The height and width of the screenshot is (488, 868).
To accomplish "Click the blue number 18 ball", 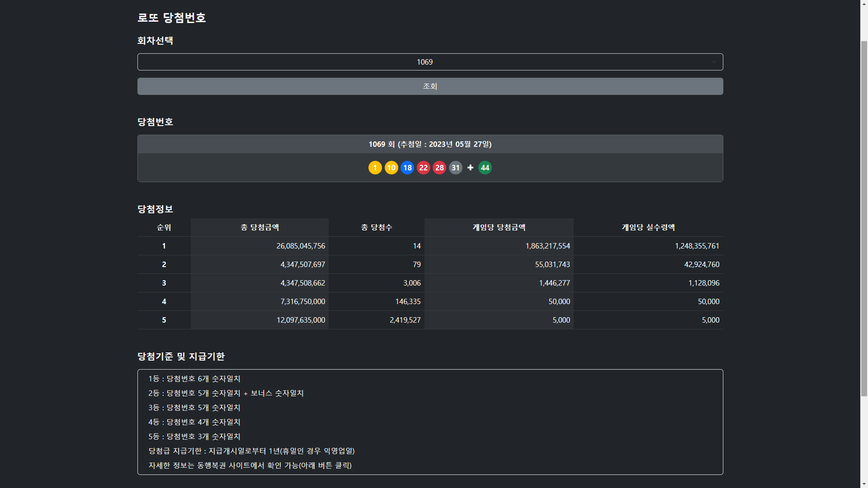I will [407, 168].
